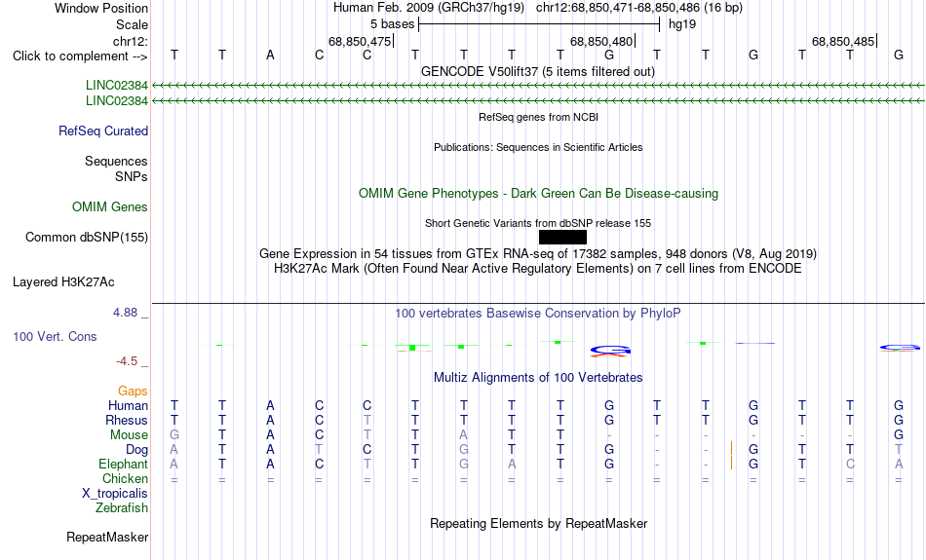Click the Scale label
The width and height of the screenshot is (926, 560).
point(133,24)
